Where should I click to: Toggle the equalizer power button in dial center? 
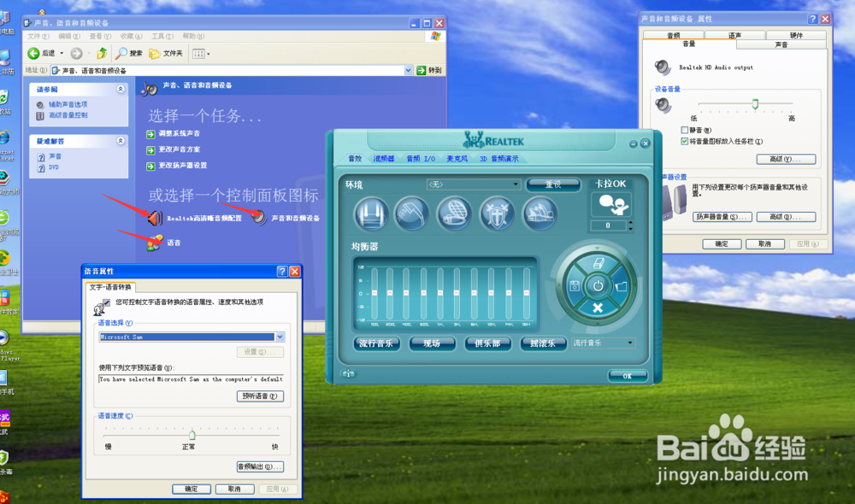[x=598, y=285]
